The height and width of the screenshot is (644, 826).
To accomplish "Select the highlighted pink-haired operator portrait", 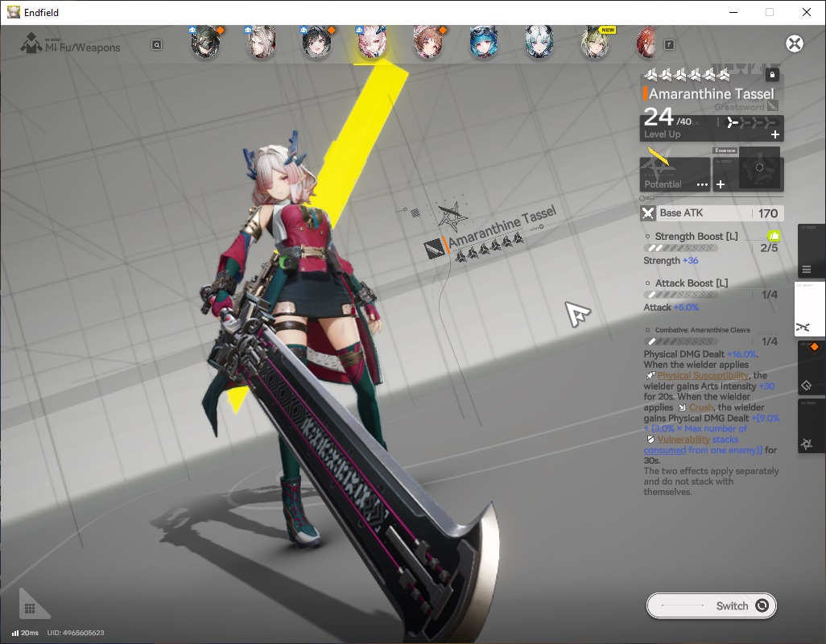I will point(373,43).
